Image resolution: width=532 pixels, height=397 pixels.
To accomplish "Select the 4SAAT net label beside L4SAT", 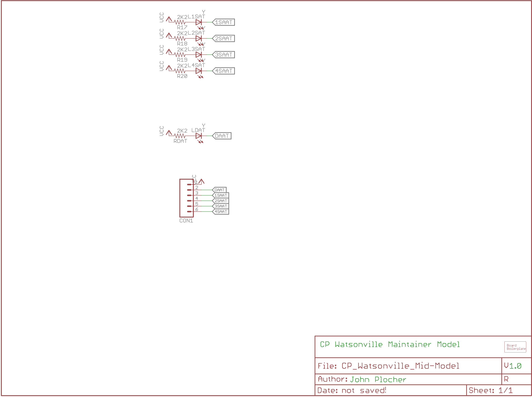I will coord(224,71).
